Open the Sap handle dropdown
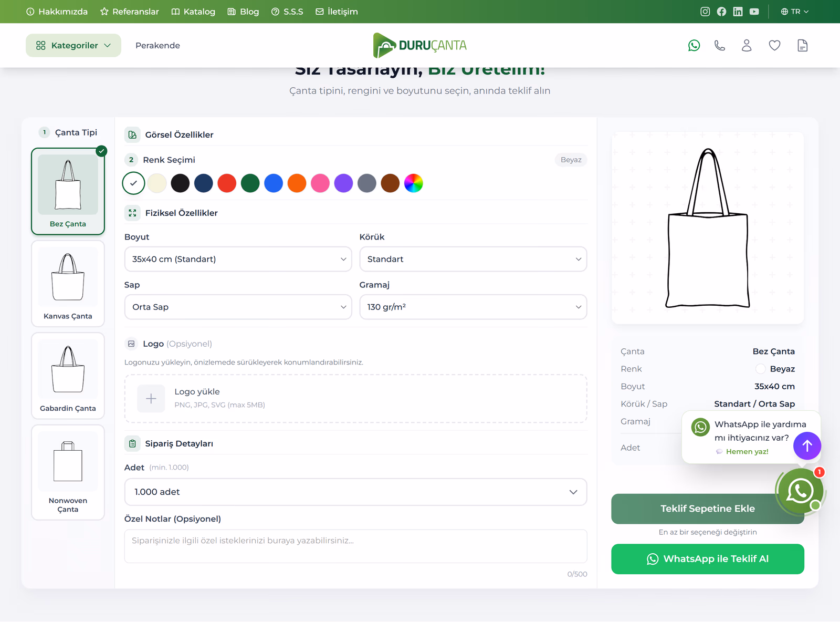Image resolution: width=840 pixels, height=622 pixels. 238,307
